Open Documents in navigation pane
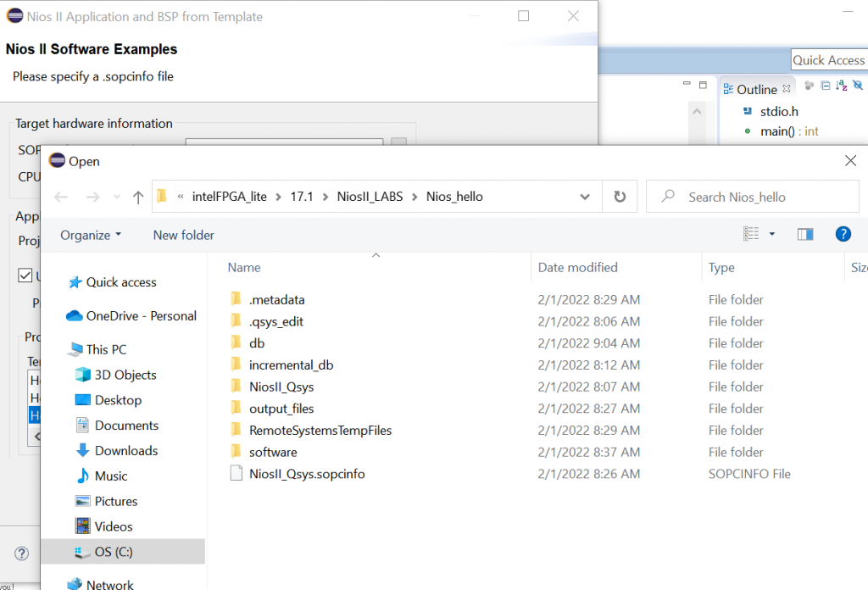Viewport: 868px width, 590px height. [x=126, y=426]
